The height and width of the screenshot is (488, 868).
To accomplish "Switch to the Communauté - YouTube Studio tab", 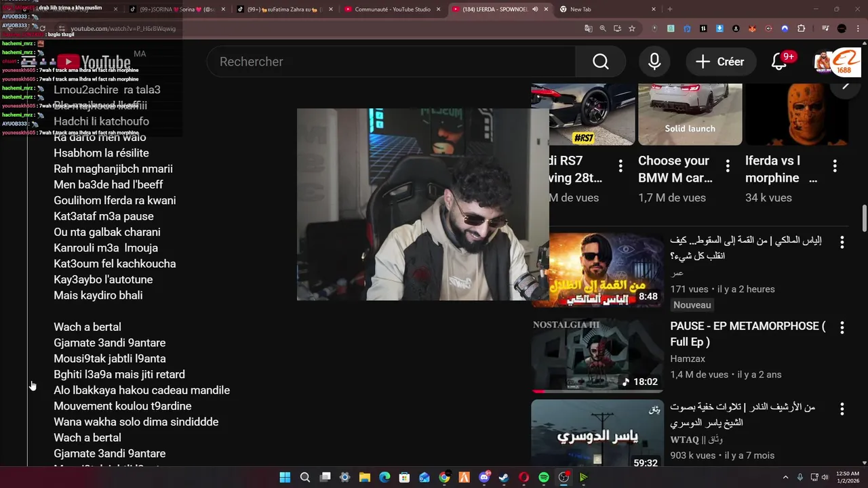I will click(x=392, y=9).
